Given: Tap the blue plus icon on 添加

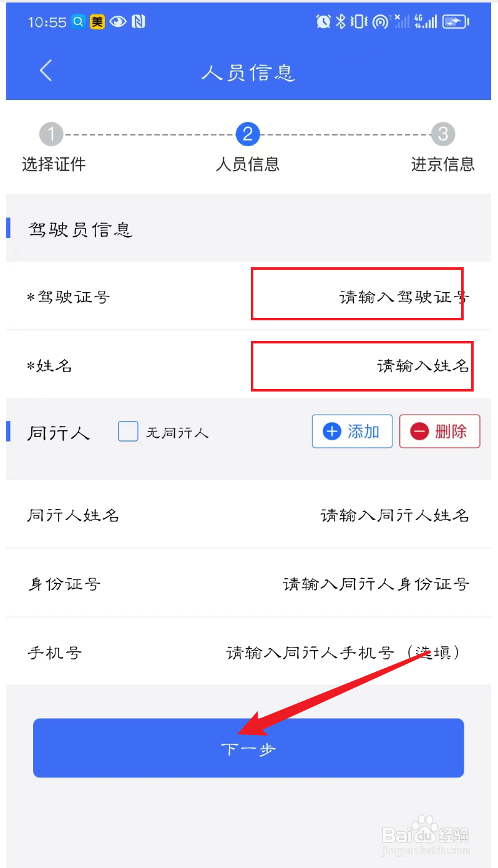Looking at the screenshot, I should click(x=332, y=432).
